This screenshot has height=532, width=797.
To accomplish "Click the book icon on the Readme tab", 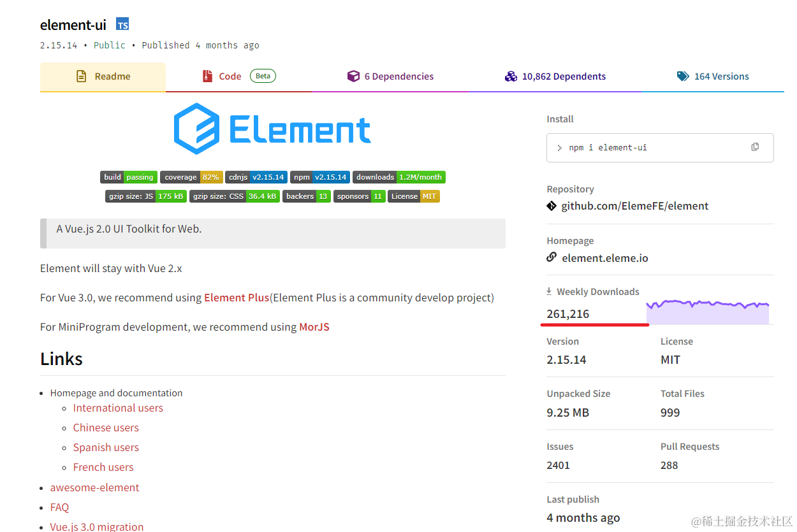I will point(80,75).
